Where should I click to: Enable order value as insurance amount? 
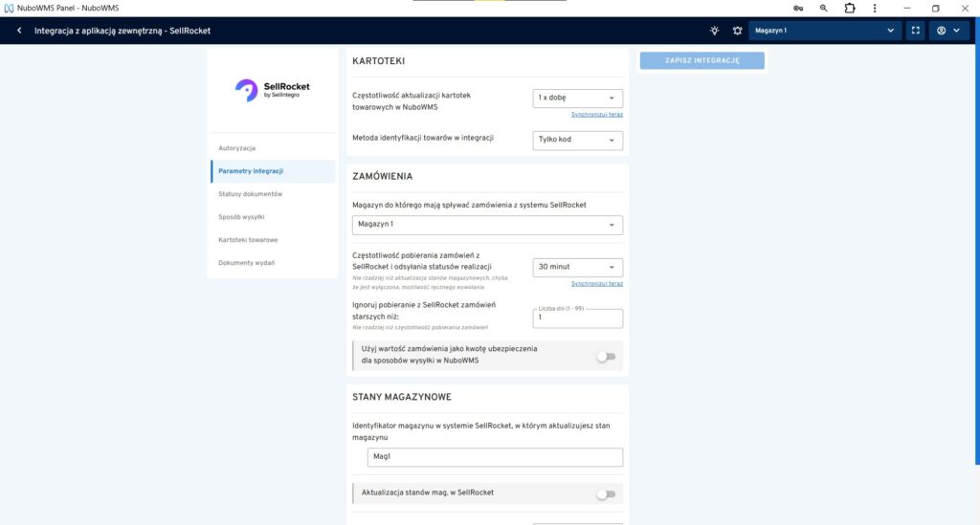pos(606,357)
